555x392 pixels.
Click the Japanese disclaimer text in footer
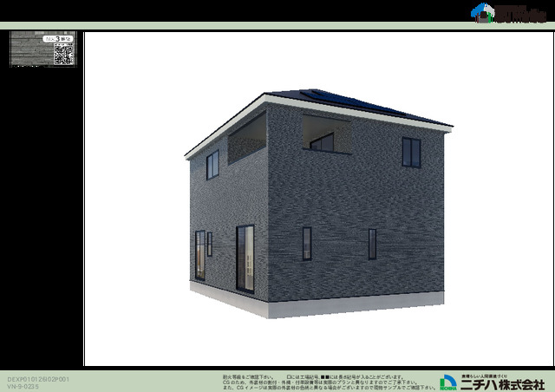coord(330,382)
